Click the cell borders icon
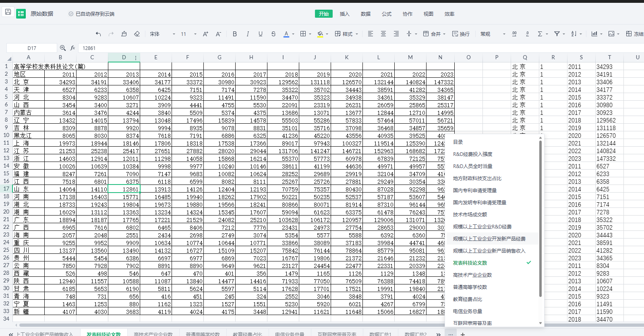Image resolution: width=644 pixels, height=336 pixels. pos(303,34)
